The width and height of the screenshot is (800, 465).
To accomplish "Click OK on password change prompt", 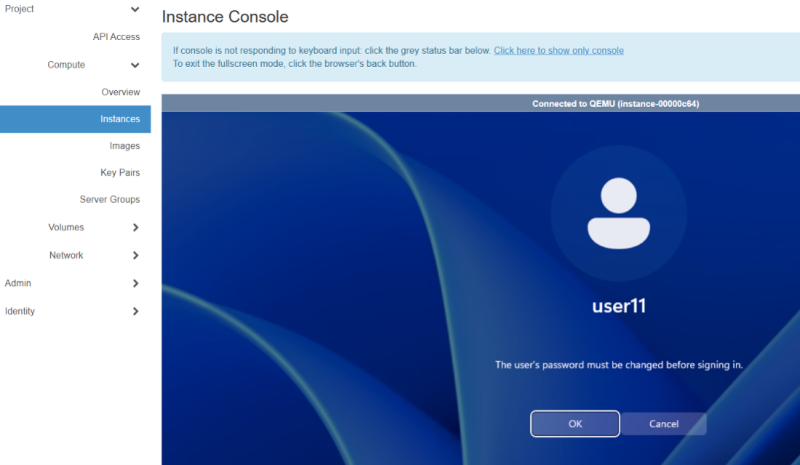I will [x=575, y=424].
